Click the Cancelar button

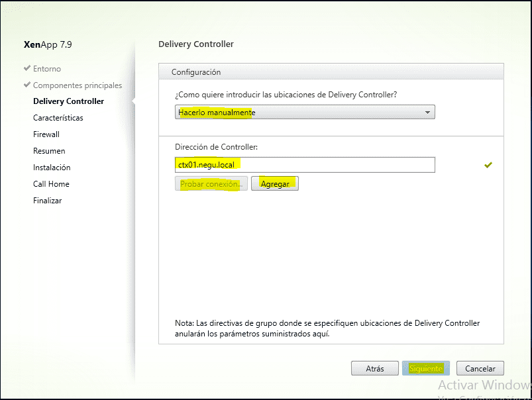480,368
